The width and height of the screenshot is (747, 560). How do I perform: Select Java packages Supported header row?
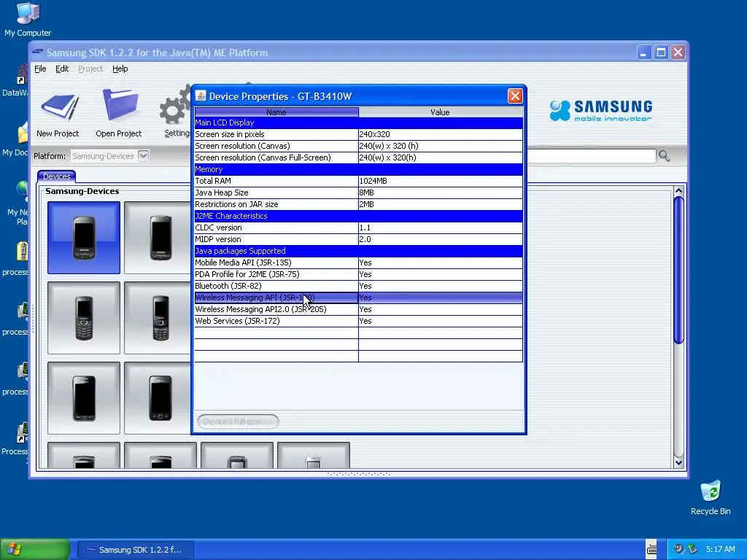(358, 251)
